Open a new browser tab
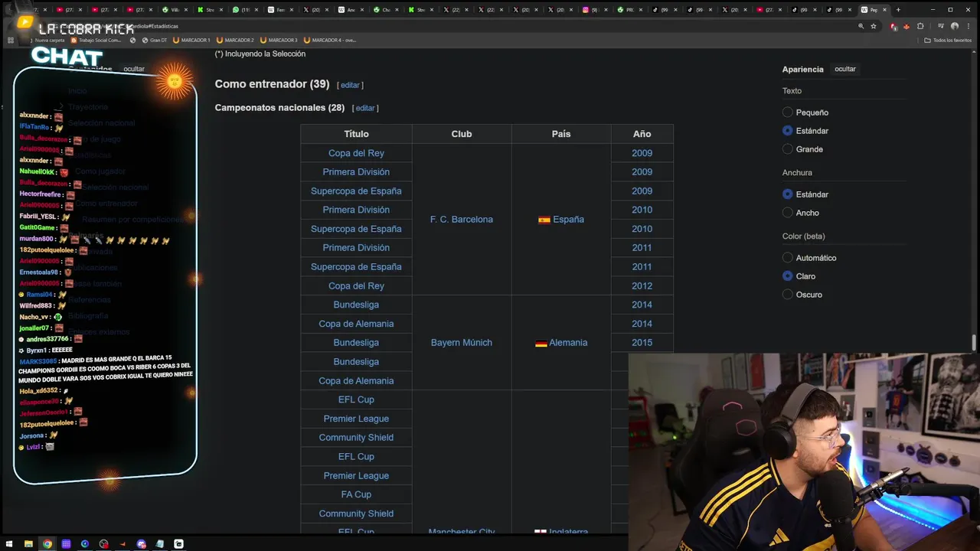 pyautogui.click(x=898, y=10)
